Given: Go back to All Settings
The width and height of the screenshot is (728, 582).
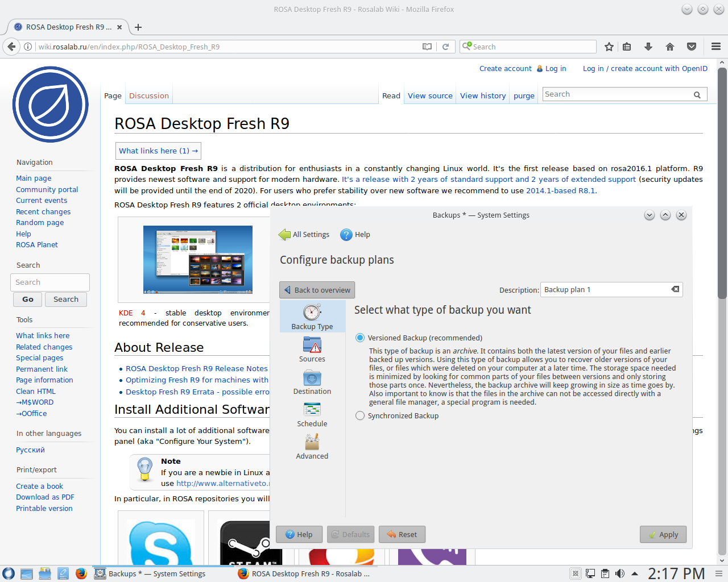Looking at the screenshot, I should (304, 234).
